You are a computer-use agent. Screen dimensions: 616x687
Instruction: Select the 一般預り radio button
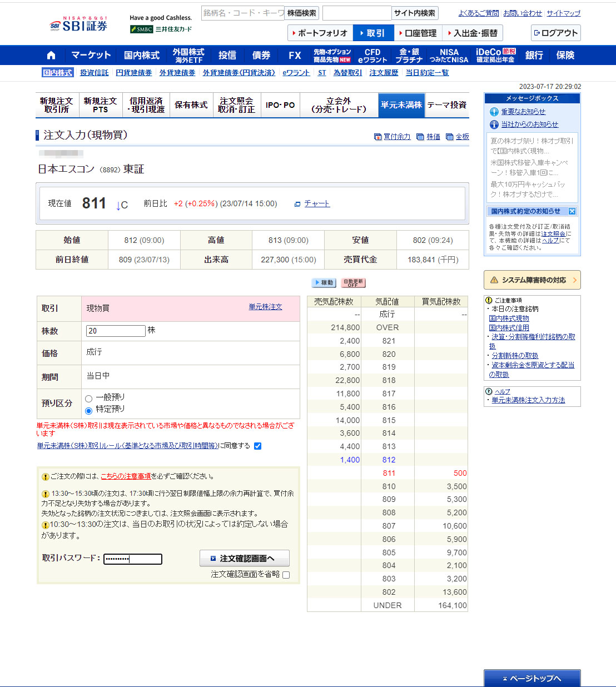point(89,399)
